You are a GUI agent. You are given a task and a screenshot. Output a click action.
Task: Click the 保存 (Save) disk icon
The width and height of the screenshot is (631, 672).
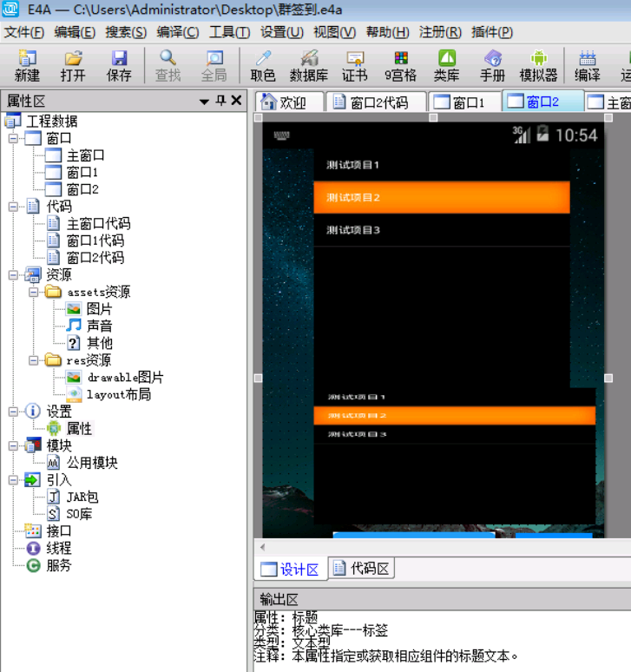120,65
